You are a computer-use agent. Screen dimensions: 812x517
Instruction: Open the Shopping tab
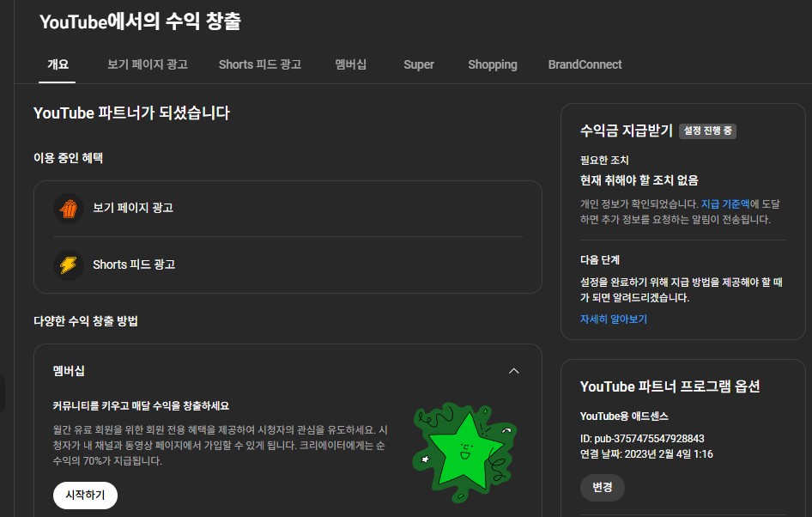coord(493,64)
